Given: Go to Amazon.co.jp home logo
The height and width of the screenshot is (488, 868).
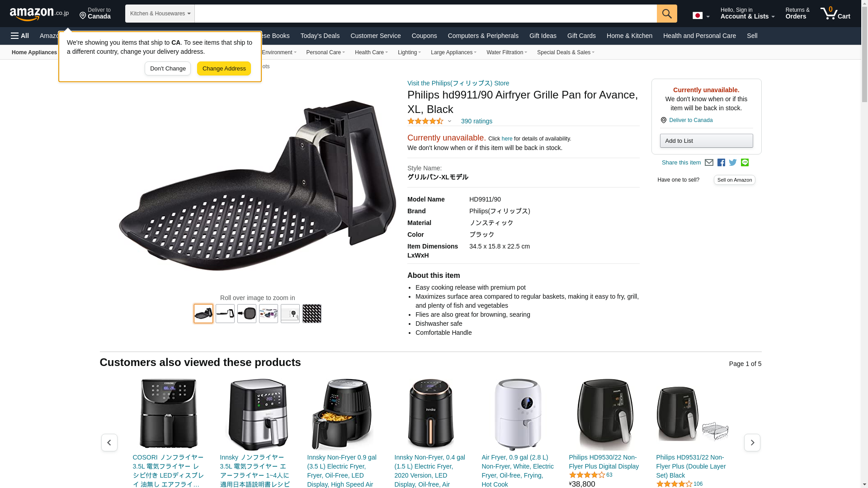Looking at the screenshot, I should (x=39, y=14).
